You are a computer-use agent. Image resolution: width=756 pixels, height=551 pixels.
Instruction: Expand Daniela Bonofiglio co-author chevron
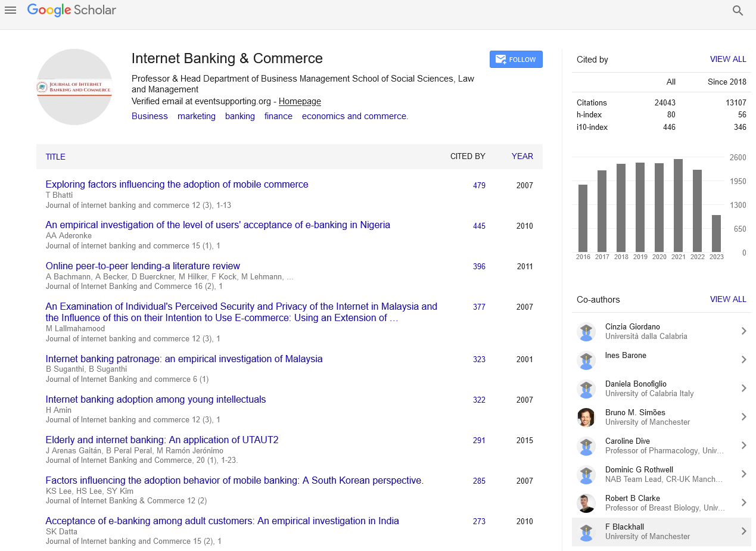[743, 388]
